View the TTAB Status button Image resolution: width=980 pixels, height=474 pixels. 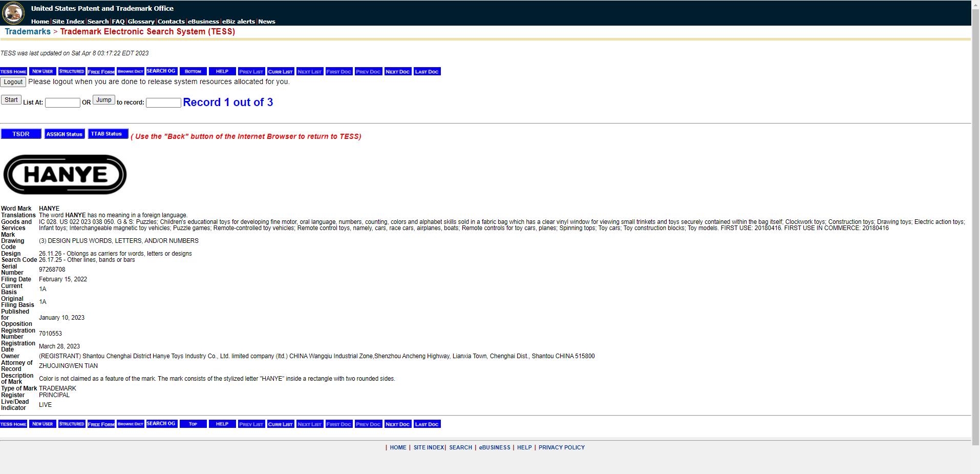(106, 134)
